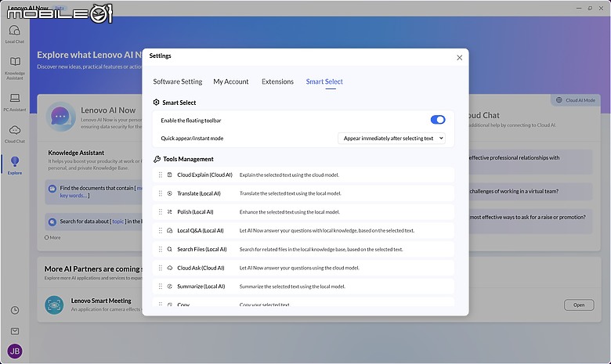Grab the Polish row drag handle
This screenshot has width=611, height=364.
pos(160,212)
